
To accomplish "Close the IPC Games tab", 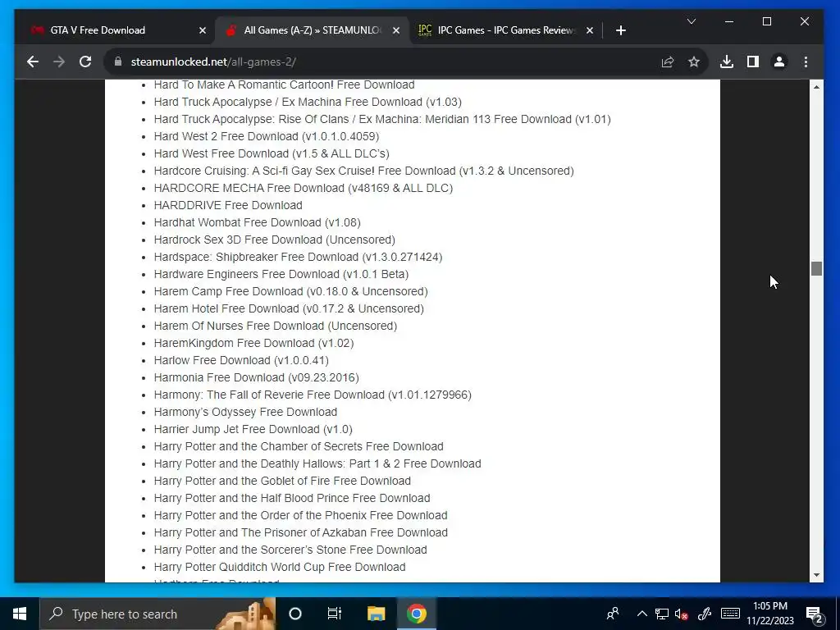I will [x=590, y=30].
